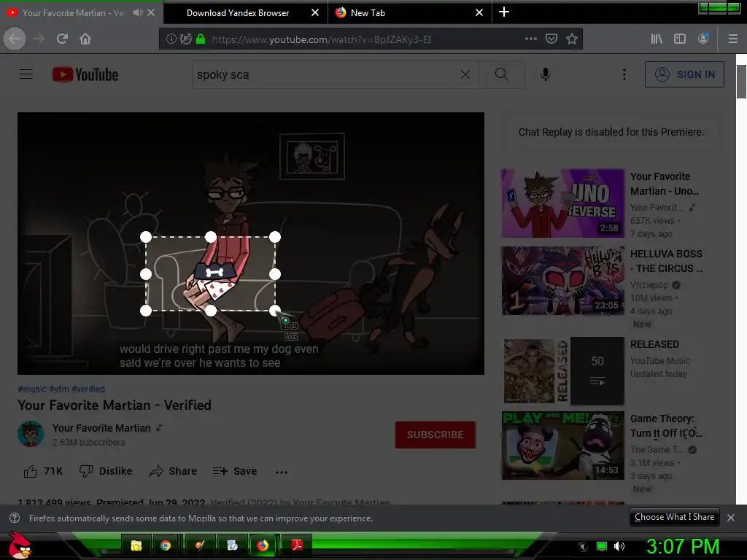747x560 pixels.
Task: Click the page vertical scrollbar thumb
Action: click(741, 82)
